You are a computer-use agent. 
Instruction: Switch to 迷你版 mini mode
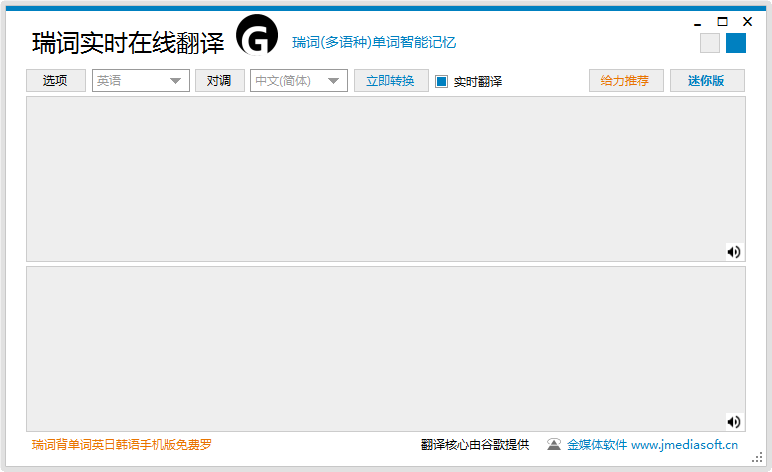[707, 80]
